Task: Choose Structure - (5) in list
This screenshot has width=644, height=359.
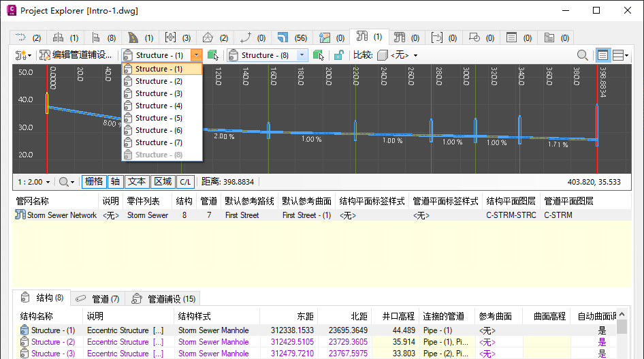Action: coord(162,118)
